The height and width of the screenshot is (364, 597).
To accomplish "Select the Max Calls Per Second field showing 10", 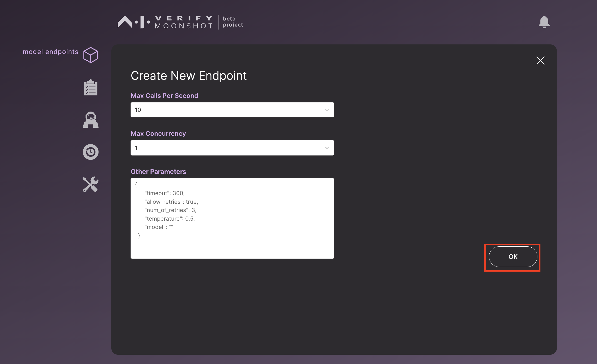I will click(x=232, y=110).
